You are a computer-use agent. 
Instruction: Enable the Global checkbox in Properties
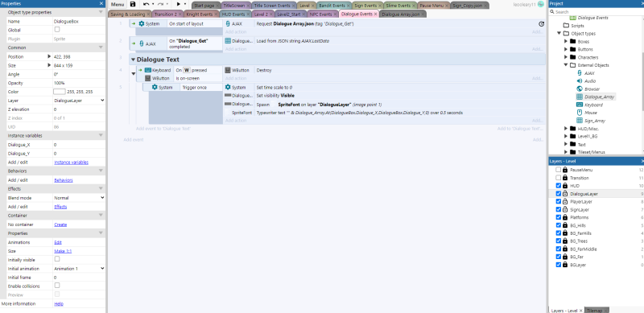pos(57,30)
